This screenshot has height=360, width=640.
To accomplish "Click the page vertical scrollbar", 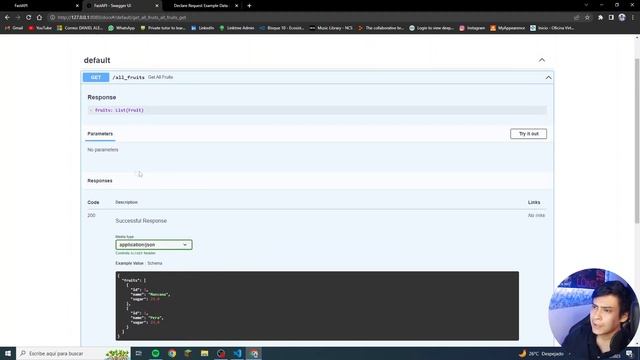I will click(637, 141).
